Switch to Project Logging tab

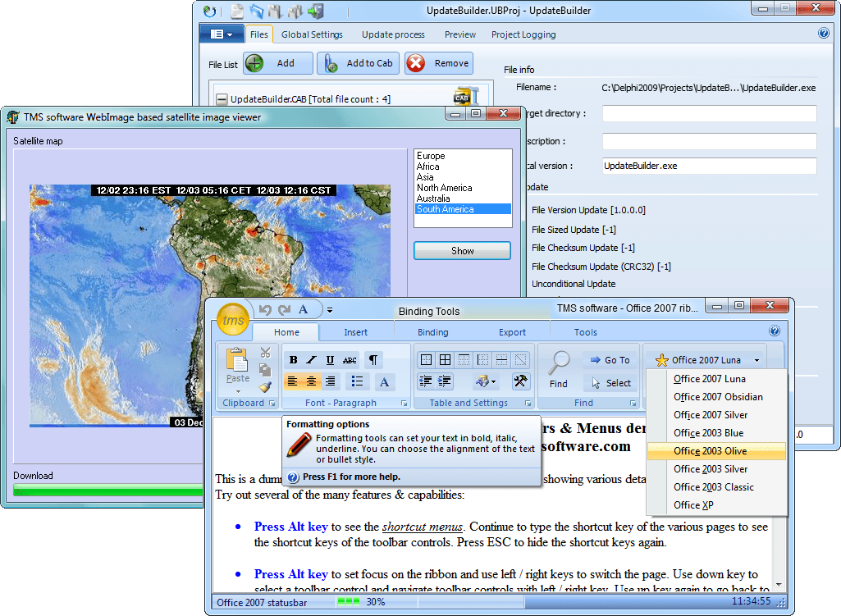[523, 34]
